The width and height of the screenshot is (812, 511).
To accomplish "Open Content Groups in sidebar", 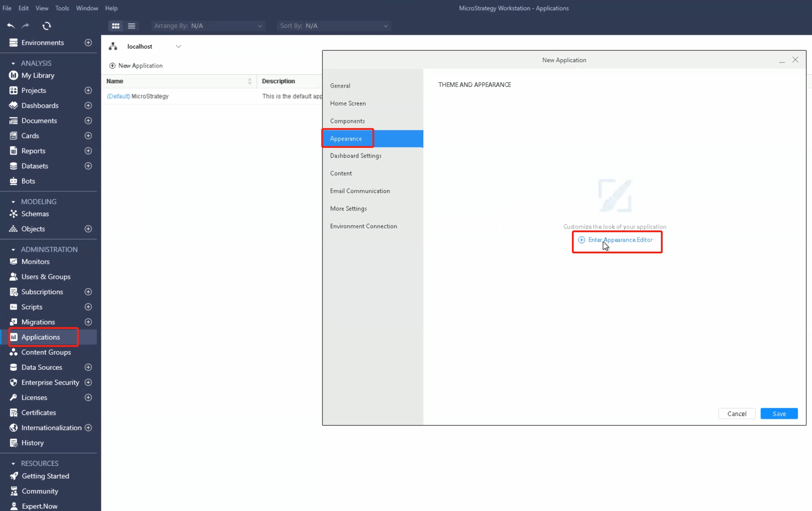I will point(46,352).
